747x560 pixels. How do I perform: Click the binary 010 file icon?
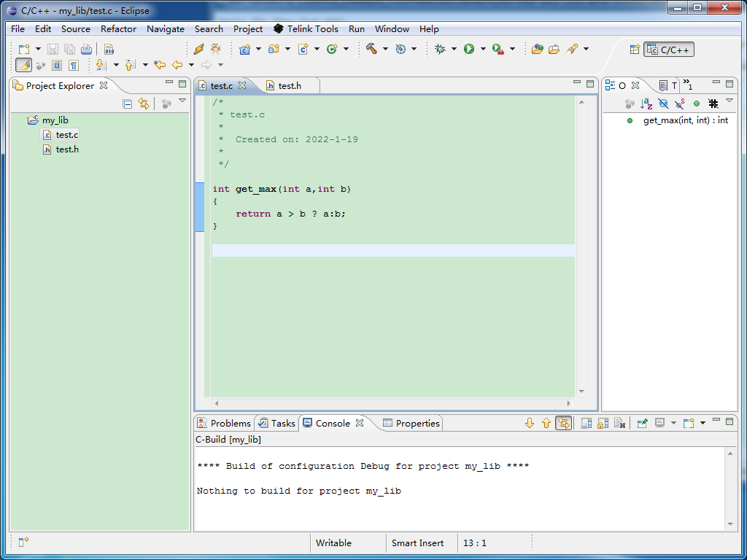click(x=109, y=49)
